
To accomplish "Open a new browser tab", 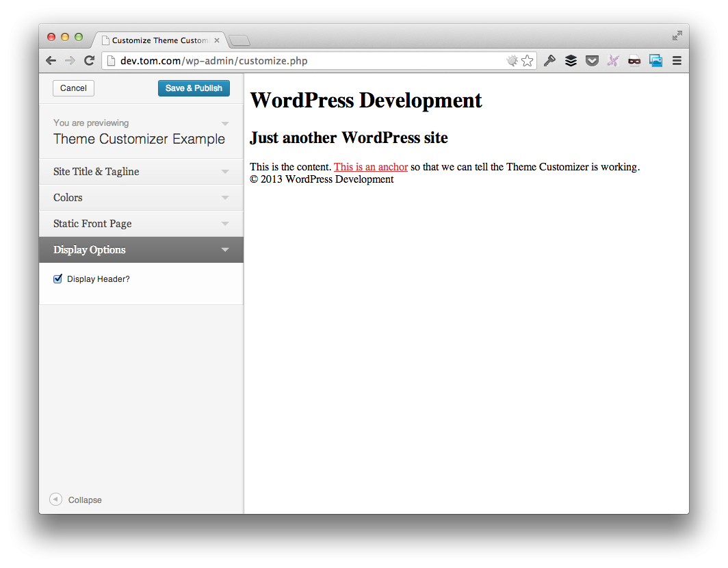I will pyautogui.click(x=239, y=41).
